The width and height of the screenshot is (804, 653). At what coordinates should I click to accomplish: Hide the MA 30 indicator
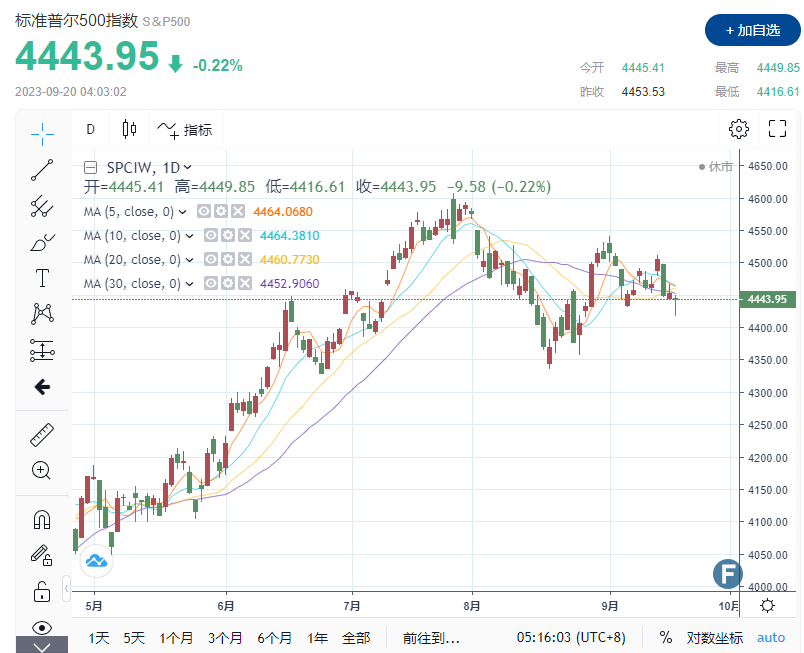click(211, 283)
